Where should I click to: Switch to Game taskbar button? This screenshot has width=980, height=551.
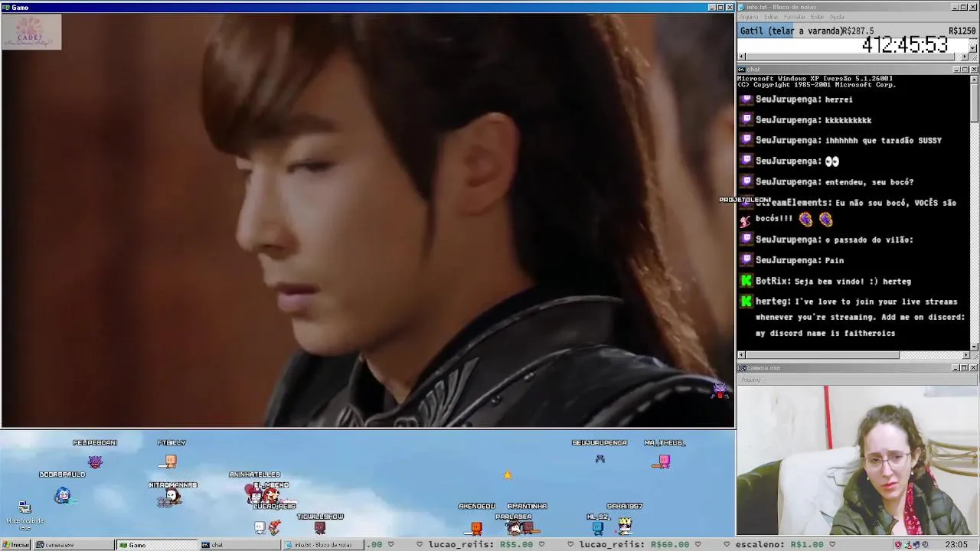156,545
